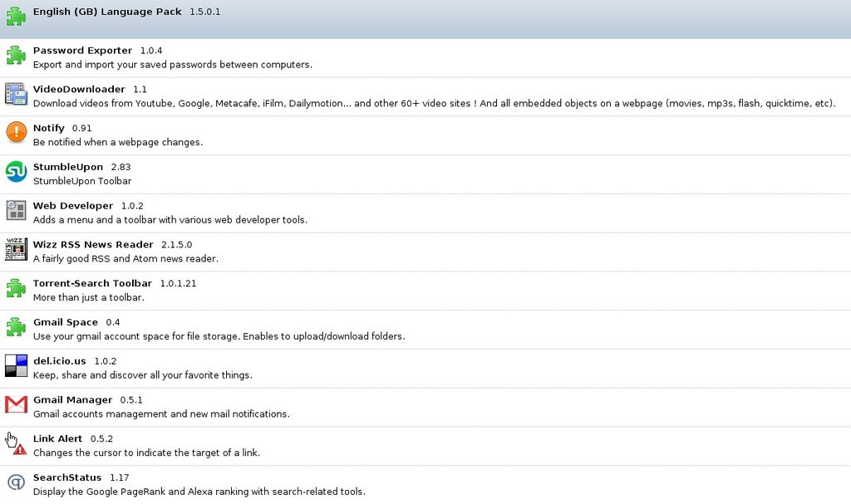Click StumbleUpon version 2.83
Image resolution: width=851 pixels, height=504 pixels.
pos(121,167)
